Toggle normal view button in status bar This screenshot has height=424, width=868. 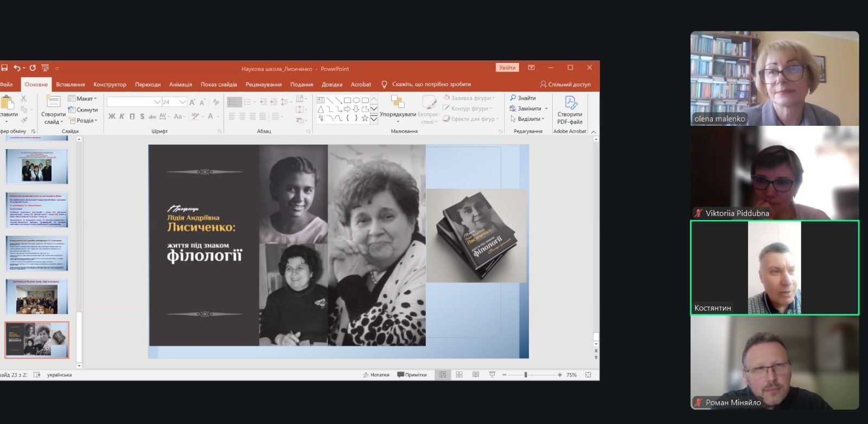(x=443, y=375)
